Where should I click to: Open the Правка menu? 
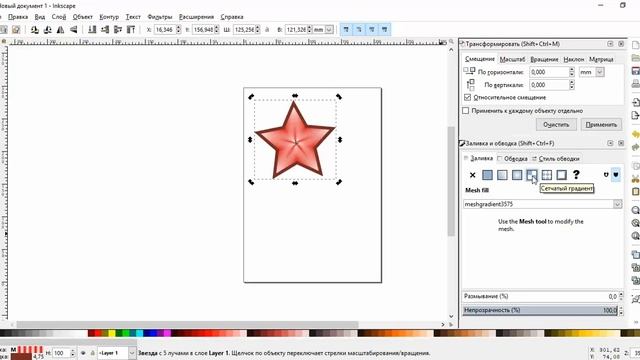[x=18, y=17]
